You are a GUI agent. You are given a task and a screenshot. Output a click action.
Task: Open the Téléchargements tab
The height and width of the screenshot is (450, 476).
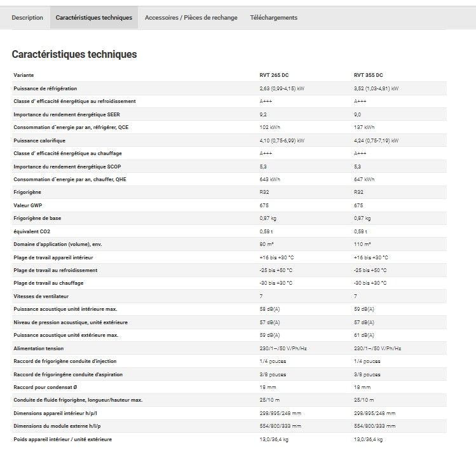(273, 18)
